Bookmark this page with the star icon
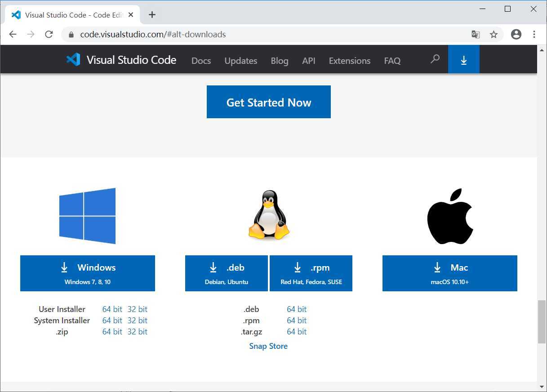547x392 pixels. point(494,34)
